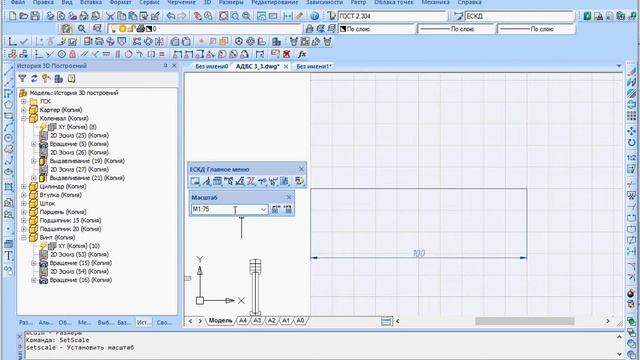This screenshot has height=360, width=640.
Task: Expand the ГСК folder node
Action: click(x=24, y=101)
